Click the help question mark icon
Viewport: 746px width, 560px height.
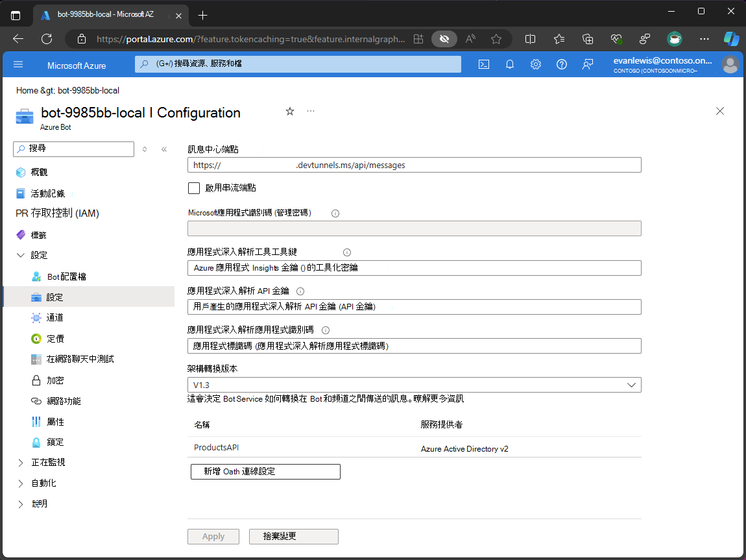pos(562,64)
